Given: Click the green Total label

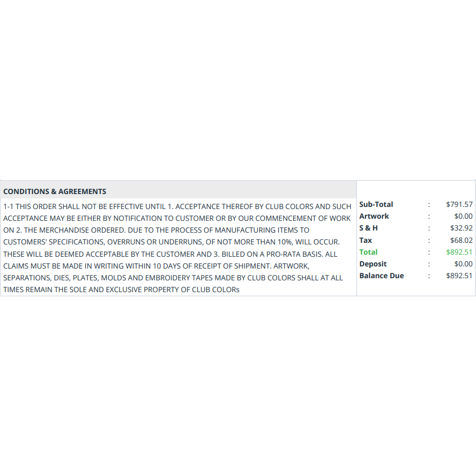Looking at the screenshot, I should (368, 252).
